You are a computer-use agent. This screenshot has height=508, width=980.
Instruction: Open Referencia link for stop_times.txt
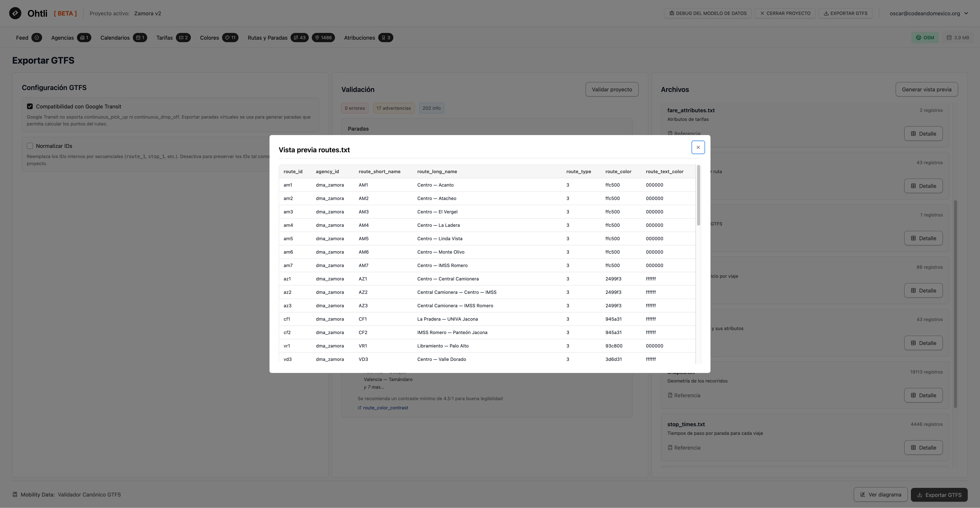pyautogui.click(x=684, y=448)
